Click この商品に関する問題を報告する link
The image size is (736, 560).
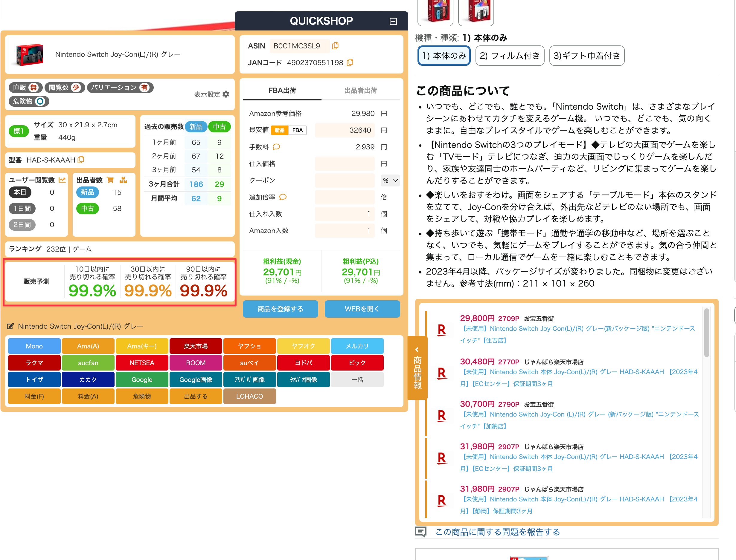click(x=497, y=532)
